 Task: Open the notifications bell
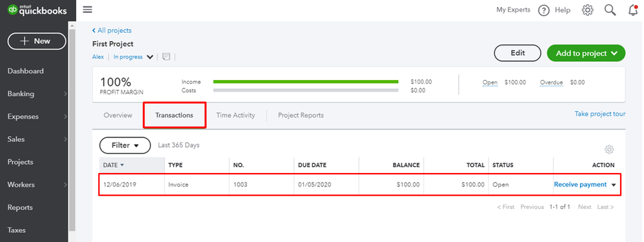tap(633, 10)
